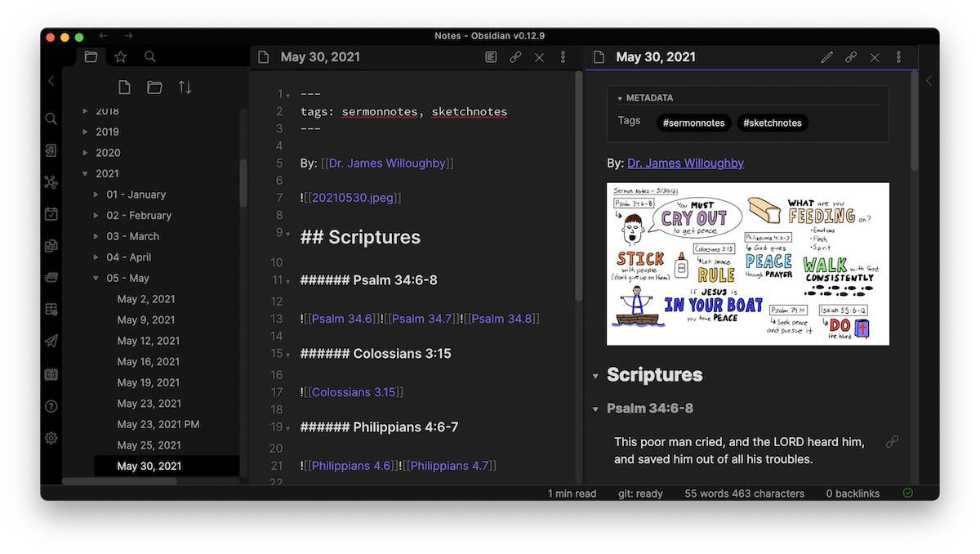Navigate forward with the title bar arrow
The height and width of the screenshot is (554, 980).
[128, 36]
